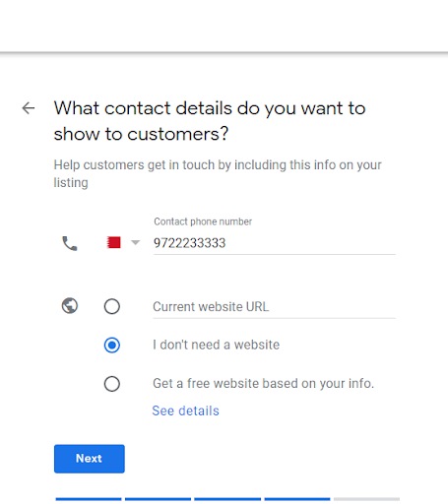Click the last gray progress segment
448x504 pixels.
[366, 499]
